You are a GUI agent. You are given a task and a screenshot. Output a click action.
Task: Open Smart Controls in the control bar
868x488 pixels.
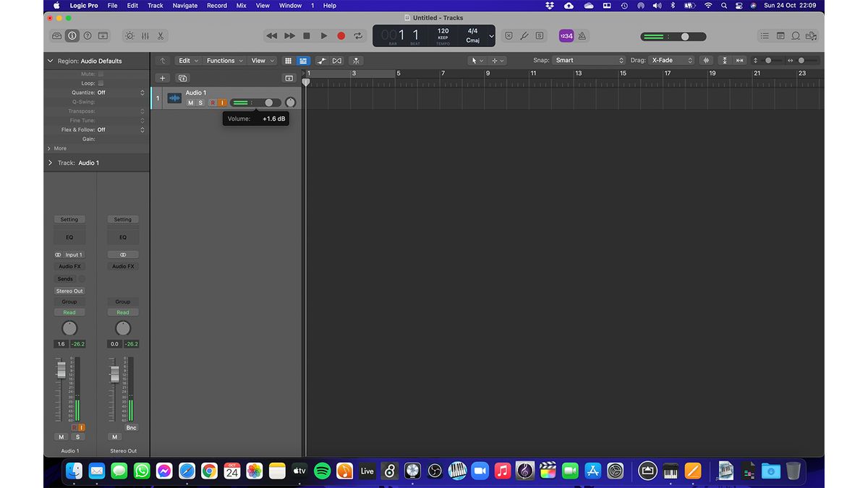coord(129,35)
